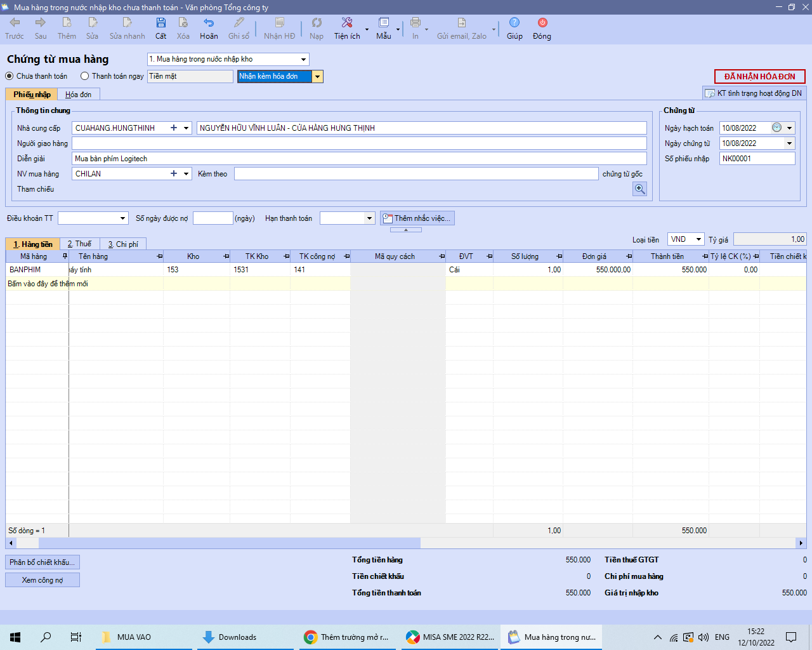Select Chưa thanh toán radio option
Image resolution: width=812 pixels, height=650 pixels.
[x=10, y=76]
